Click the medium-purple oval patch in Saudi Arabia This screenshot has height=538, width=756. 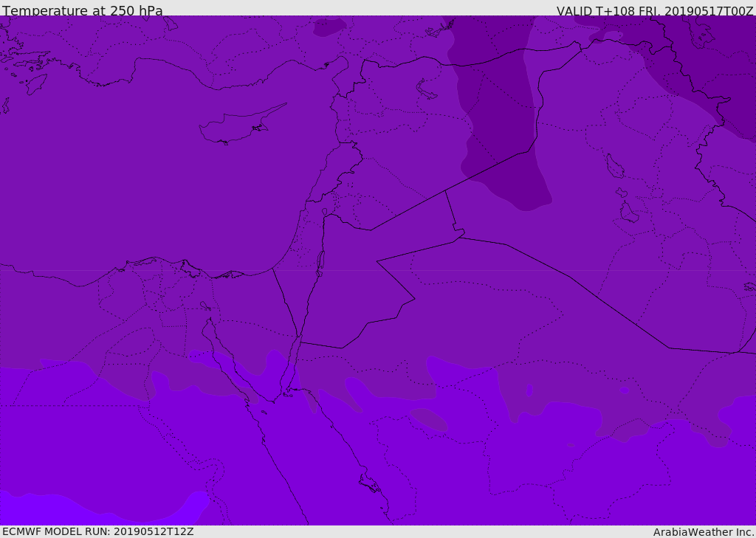[x=429, y=419]
